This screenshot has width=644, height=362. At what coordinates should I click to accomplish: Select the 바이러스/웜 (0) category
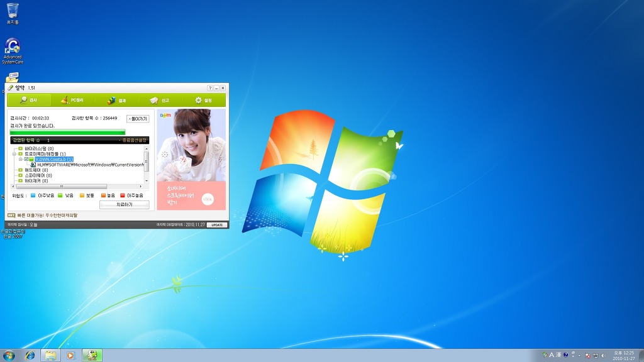click(39, 148)
